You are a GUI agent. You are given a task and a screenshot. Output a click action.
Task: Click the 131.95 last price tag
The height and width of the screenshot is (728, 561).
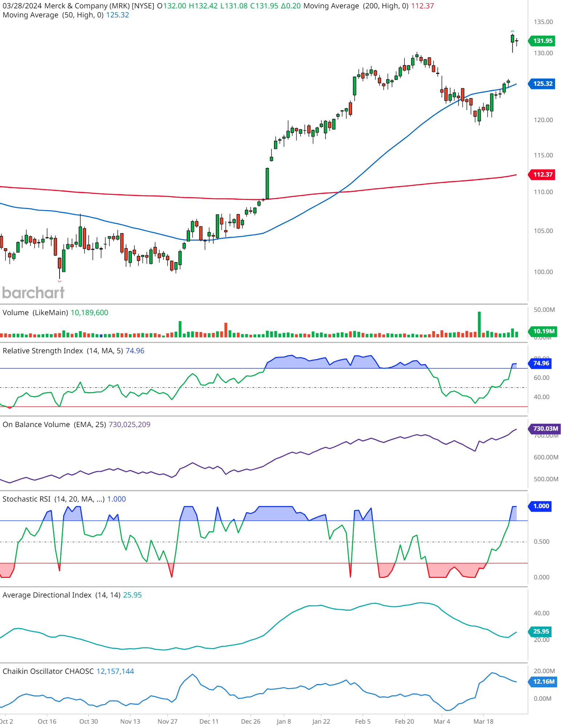[541, 41]
